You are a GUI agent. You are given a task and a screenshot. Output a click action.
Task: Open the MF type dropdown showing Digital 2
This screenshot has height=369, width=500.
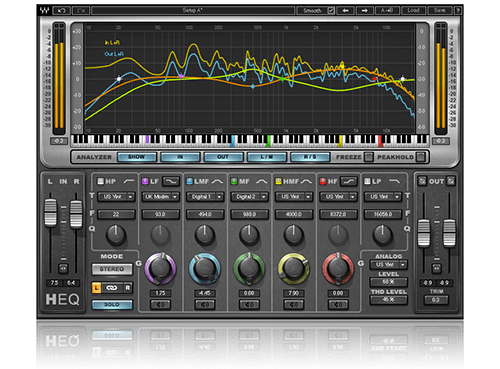(x=249, y=197)
